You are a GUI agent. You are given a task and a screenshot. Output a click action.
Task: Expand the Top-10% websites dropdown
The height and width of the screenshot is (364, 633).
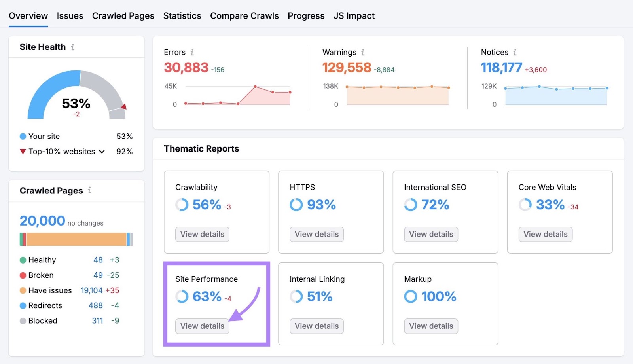point(102,151)
